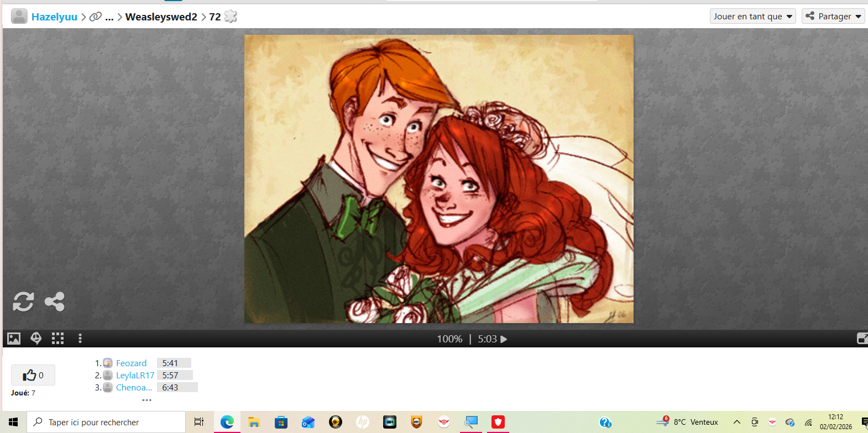The width and height of the screenshot is (868, 433).
Task: Open Task View on the taskbar
Action: click(199, 422)
